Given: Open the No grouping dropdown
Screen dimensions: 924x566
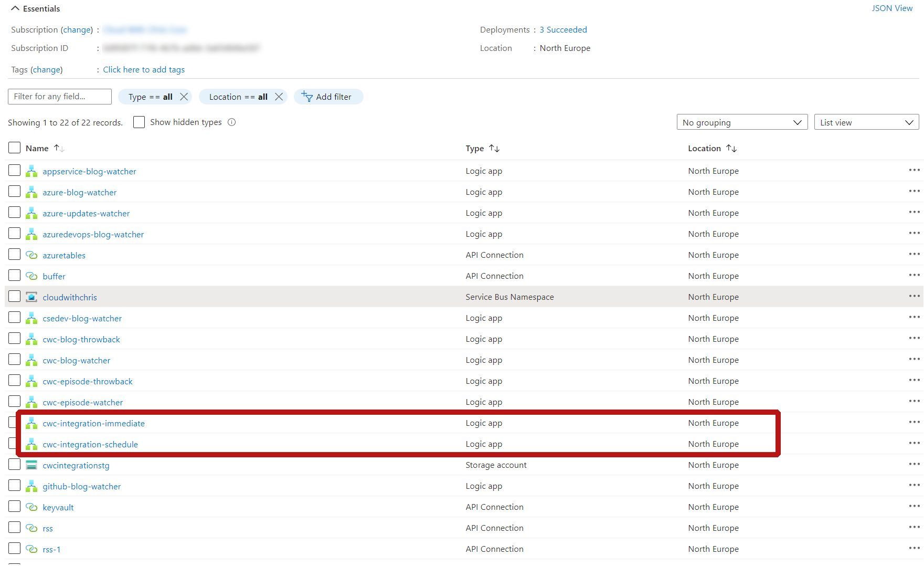Looking at the screenshot, I should coord(742,122).
